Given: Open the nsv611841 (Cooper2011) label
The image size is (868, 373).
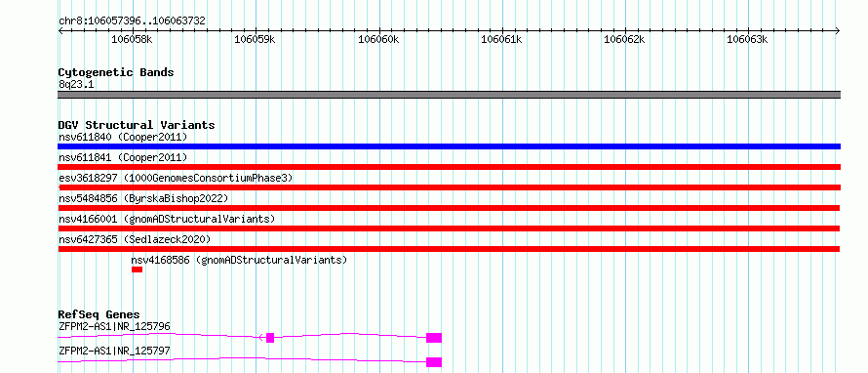Looking at the screenshot, I should (x=123, y=157).
